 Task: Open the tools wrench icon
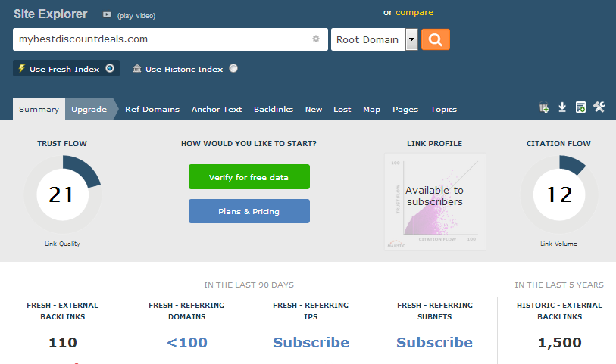point(599,106)
